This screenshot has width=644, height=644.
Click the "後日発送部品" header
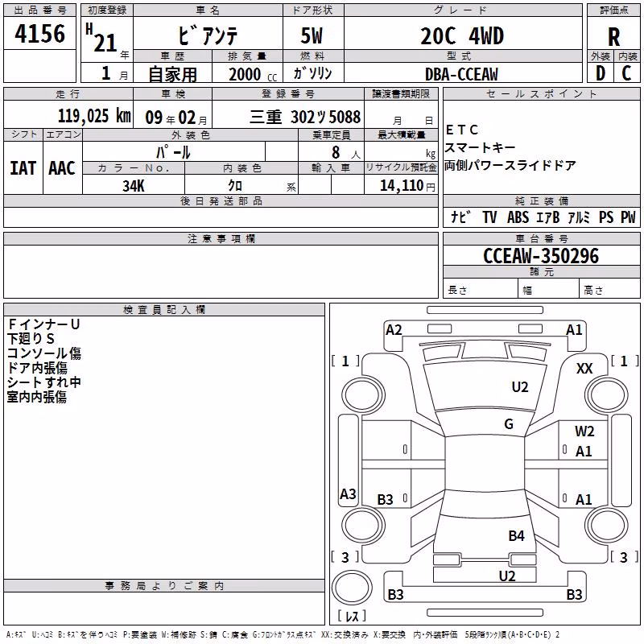click(221, 200)
